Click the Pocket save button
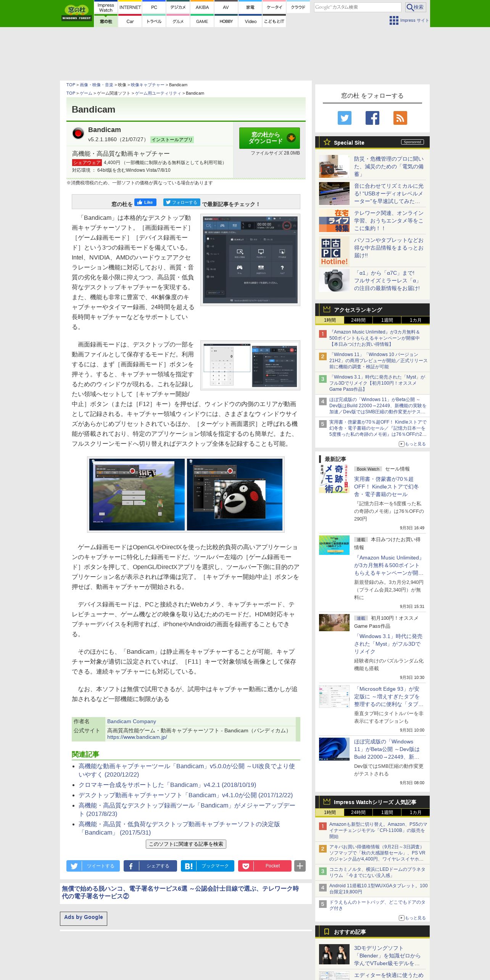 (265, 866)
